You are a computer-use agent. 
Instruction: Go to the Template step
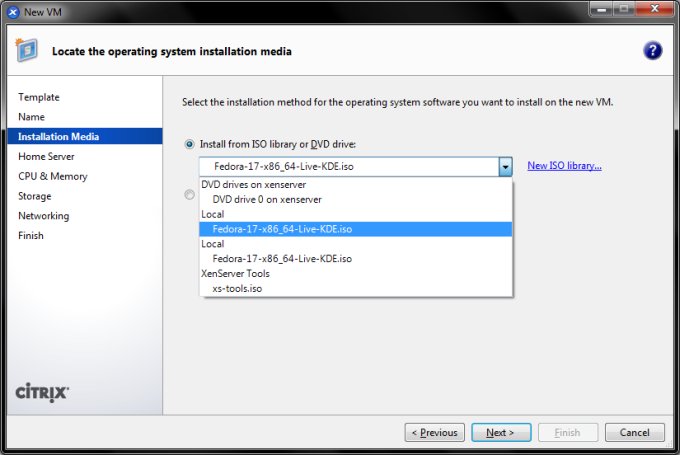(39, 97)
